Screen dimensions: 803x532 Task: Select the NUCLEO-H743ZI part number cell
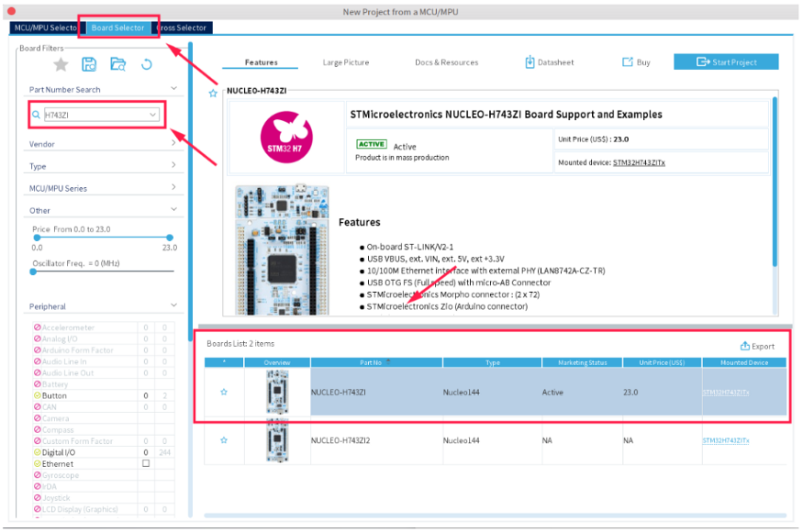(376, 393)
